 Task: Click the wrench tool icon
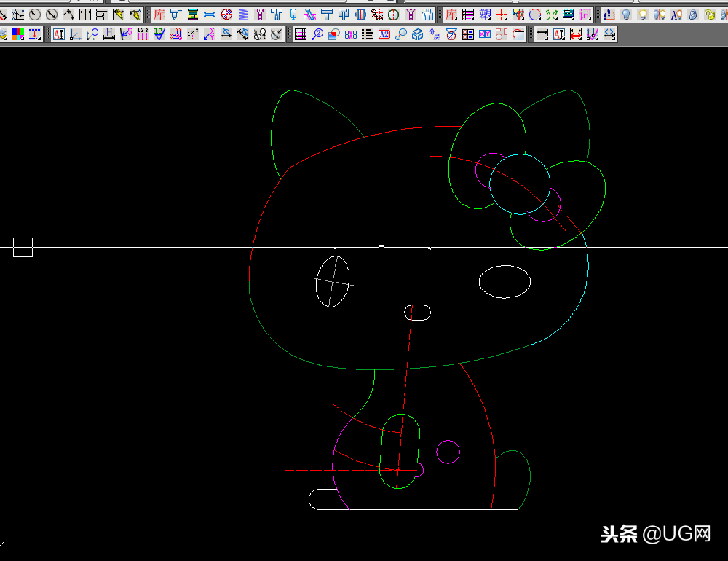pos(210,15)
